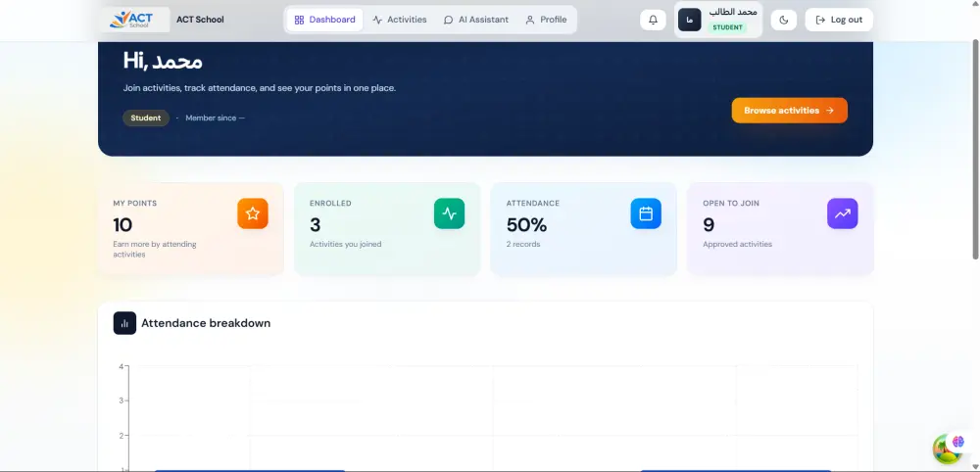Click the Open to Join count 9
Image resolution: width=980 pixels, height=472 pixels.
click(x=709, y=225)
